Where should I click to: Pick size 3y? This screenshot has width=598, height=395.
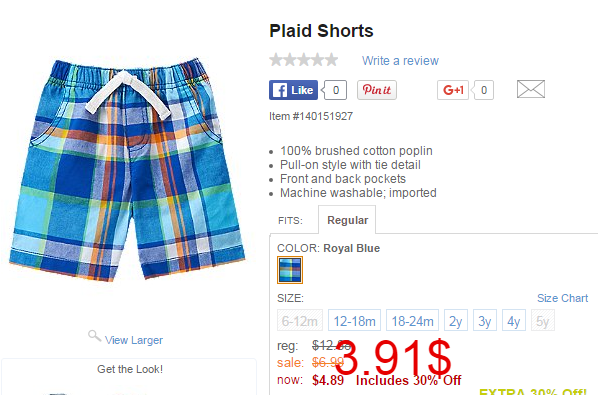click(x=485, y=320)
